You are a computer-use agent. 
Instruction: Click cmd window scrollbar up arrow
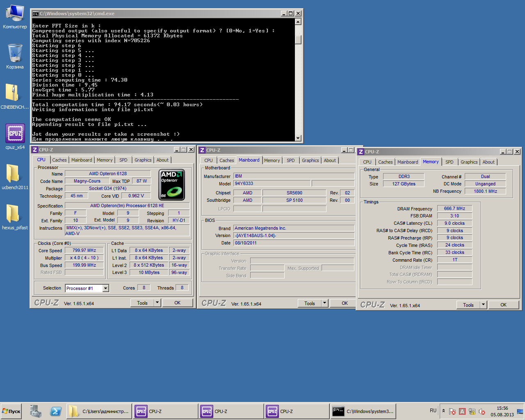click(x=298, y=22)
